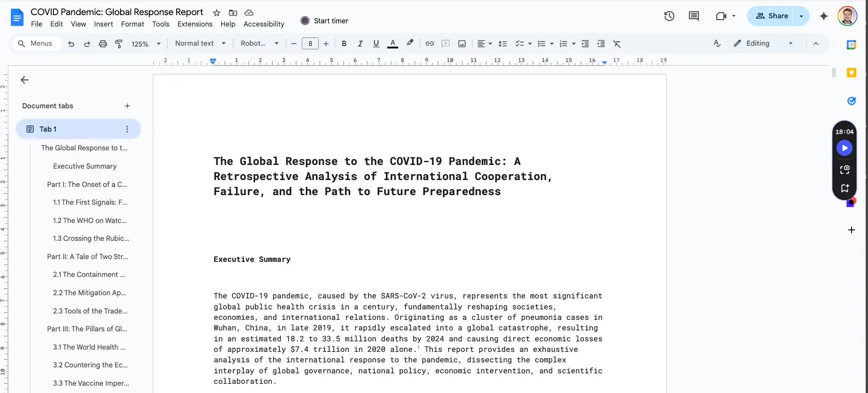Click the Share button
The width and height of the screenshot is (868, 393).
point(772,16)
